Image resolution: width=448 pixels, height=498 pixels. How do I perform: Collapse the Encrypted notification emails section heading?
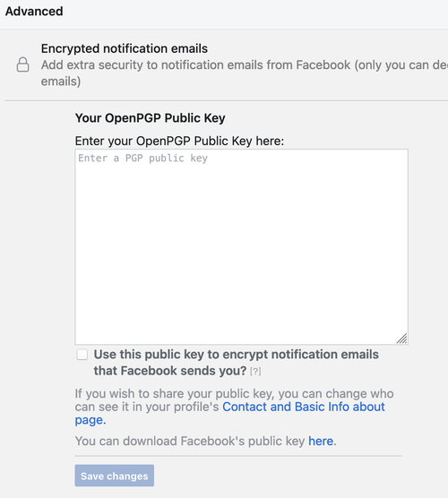click(x=125, y=48)
